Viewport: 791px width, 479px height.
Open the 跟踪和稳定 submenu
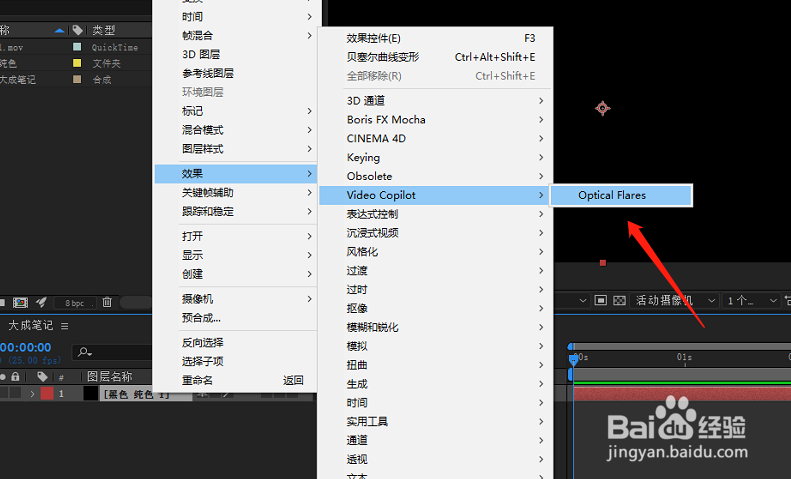point(236,211)
